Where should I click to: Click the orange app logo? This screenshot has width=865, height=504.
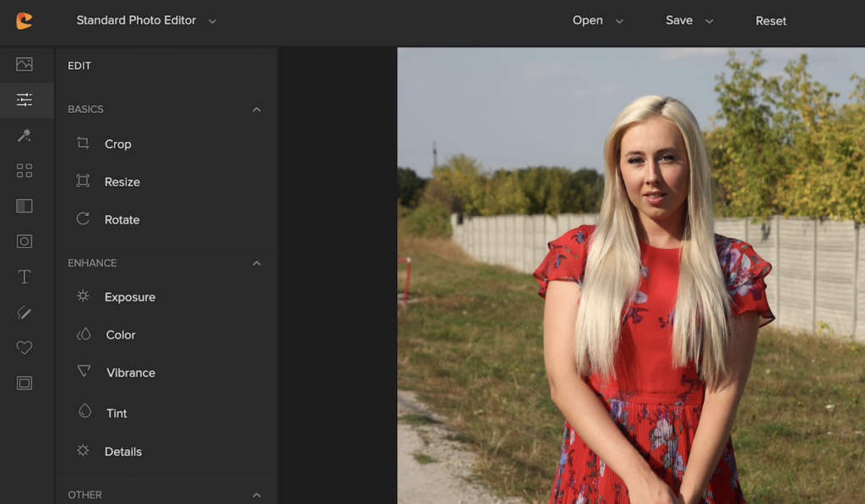(x=24, y=21)
